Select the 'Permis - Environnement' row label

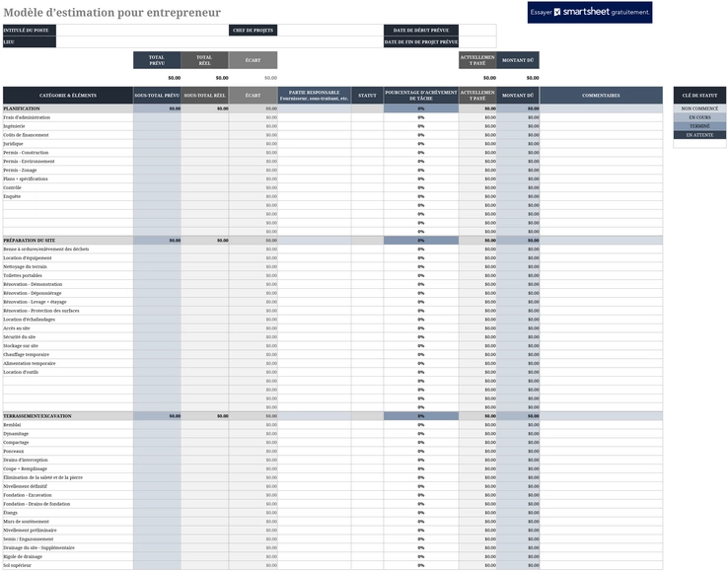pos(29,162)
